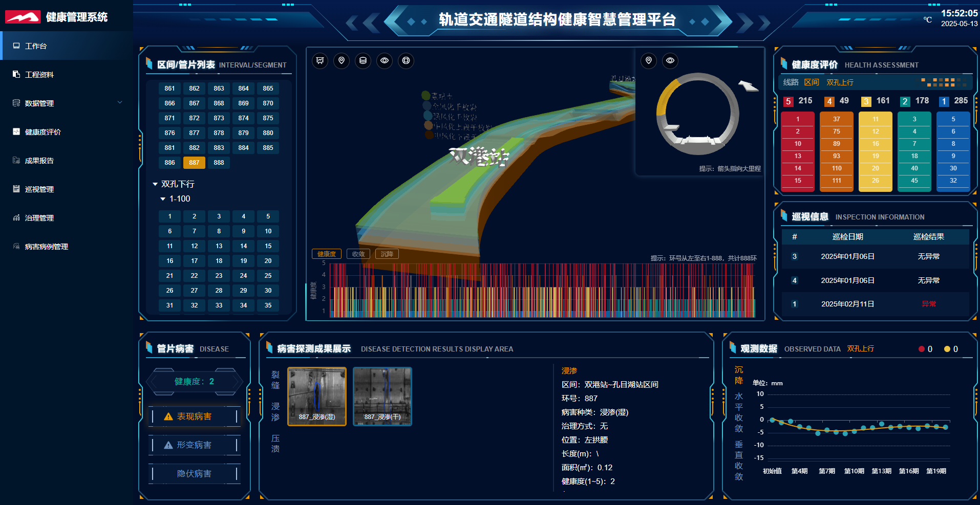This screenshot has height=505, width=980.
Task: Open the 887_浸渗(干) thumbnail image
Action: point(382,396)
